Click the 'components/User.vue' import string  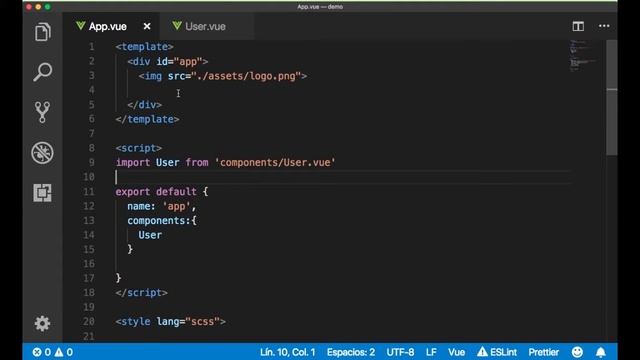[x=275, y=162]
